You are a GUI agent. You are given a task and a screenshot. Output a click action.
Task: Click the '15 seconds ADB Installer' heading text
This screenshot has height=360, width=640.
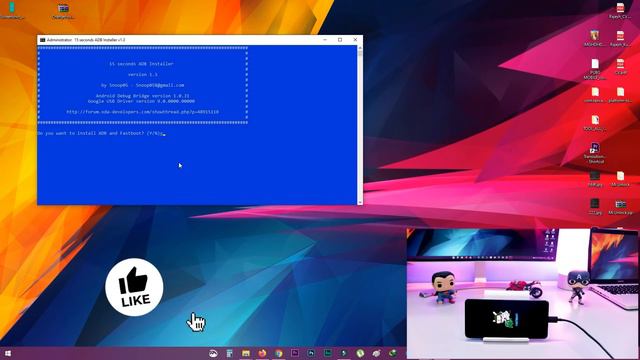[x=141, y=64]
